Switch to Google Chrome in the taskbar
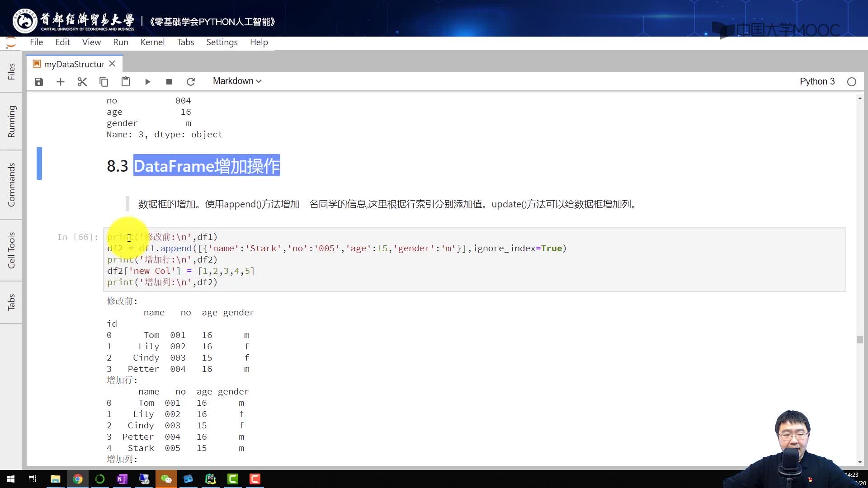 click(78, 479)
